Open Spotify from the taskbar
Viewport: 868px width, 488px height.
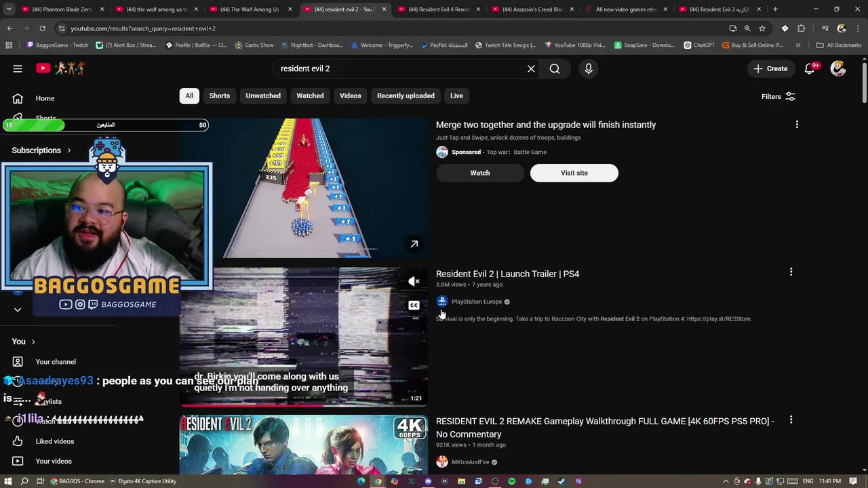pyautogui.click(x=512, y=481)
